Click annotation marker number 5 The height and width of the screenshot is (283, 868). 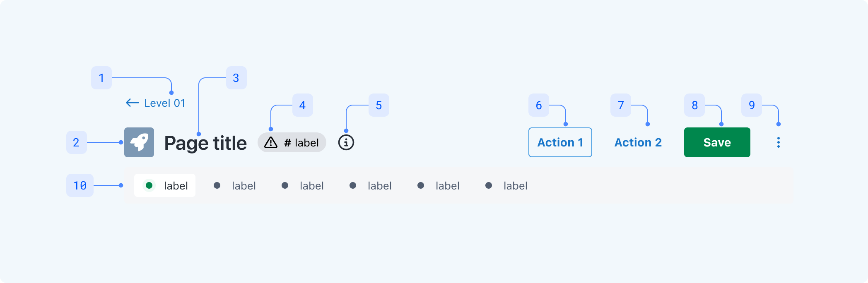379,105
